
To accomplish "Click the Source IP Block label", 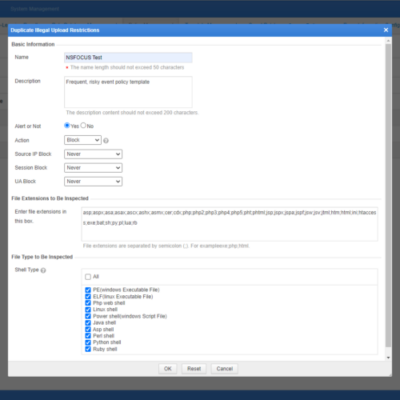I will 33,154.
